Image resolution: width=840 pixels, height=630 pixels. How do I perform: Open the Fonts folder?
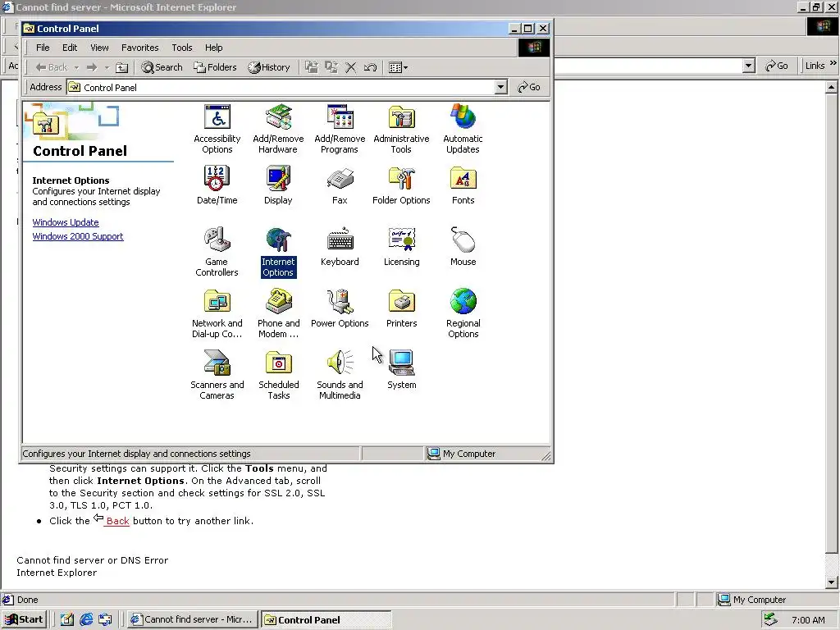(x=463, y=185)
